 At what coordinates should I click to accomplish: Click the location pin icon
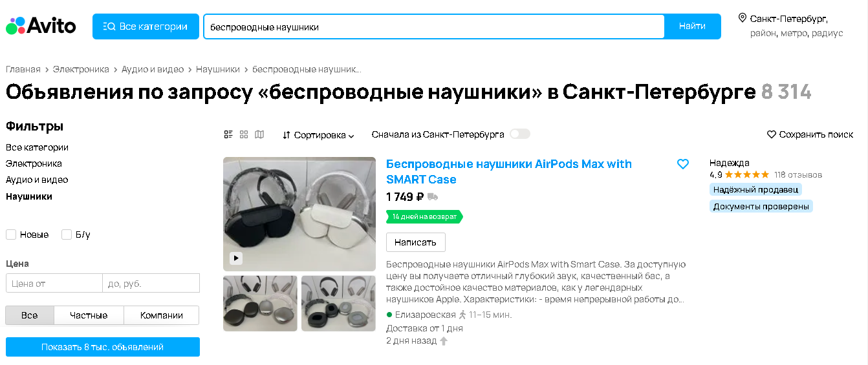pyautogui.click(x=742, y=18)
